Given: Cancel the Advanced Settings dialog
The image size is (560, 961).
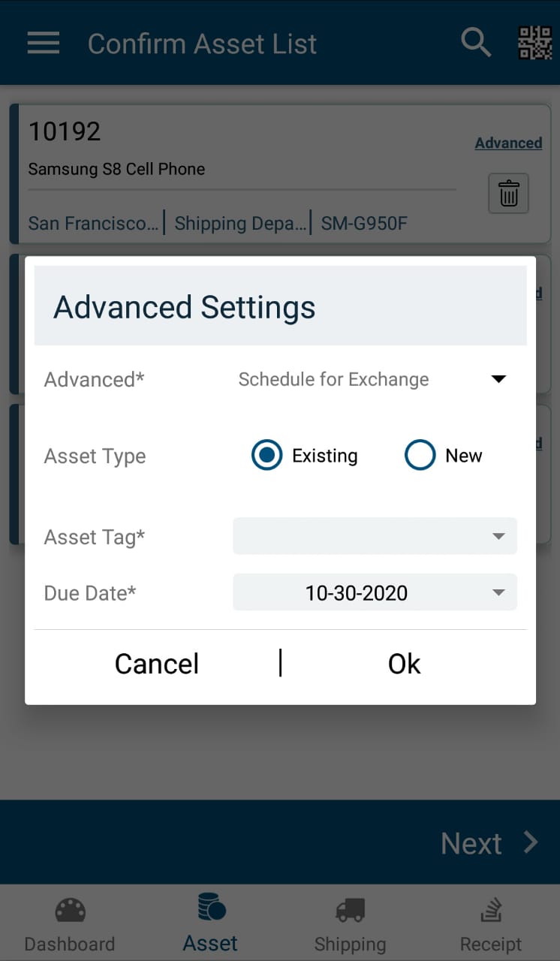Looking at the screenshot, I should 157,664.
